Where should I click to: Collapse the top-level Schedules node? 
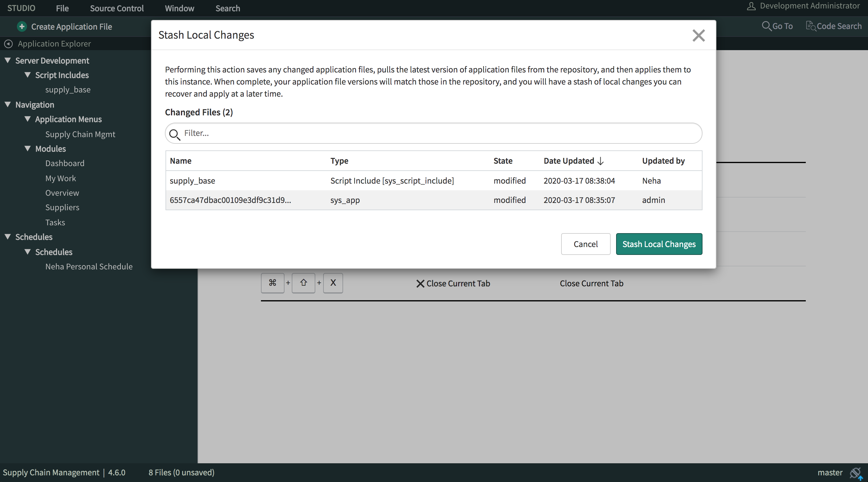coord(8,237)
